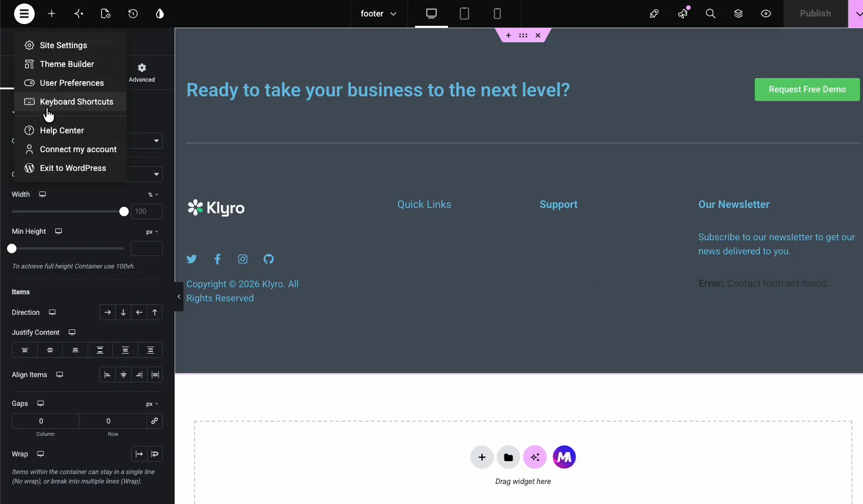Choose Keyboard Shortcuts menu item
The height and width of the screenshot is (504, 863).
point(71,102)
